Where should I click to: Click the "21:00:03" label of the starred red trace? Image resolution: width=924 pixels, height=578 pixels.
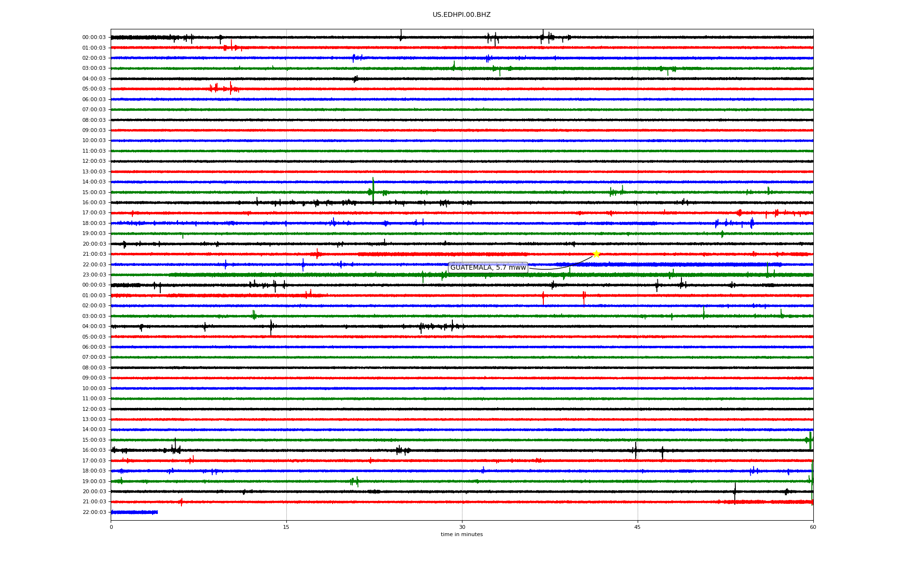[94, 254]
